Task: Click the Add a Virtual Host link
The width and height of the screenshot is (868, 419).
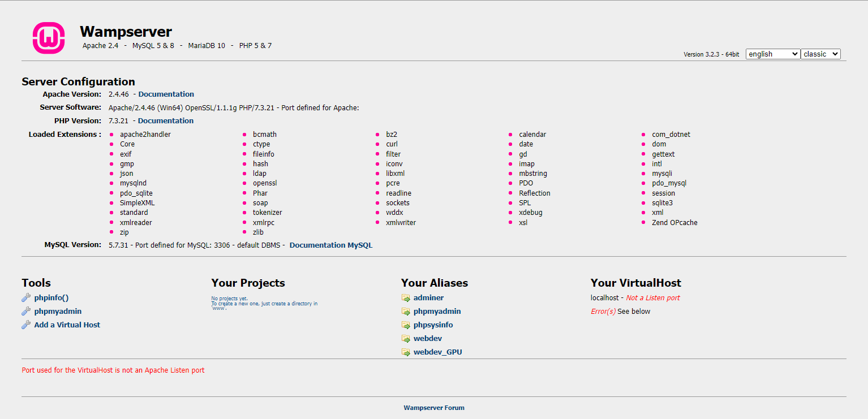Action: tap(67, 325)
